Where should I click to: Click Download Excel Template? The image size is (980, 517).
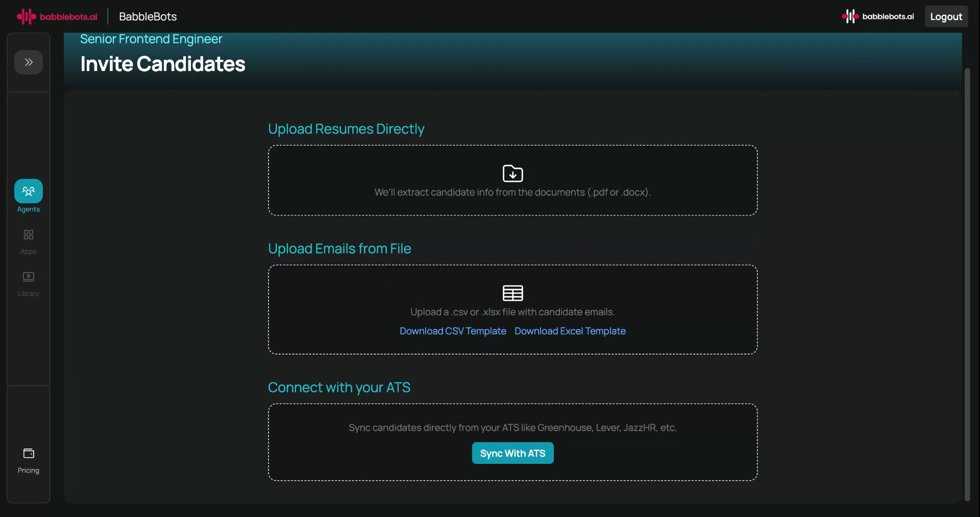pyautogui.click(x=570, y=331)
